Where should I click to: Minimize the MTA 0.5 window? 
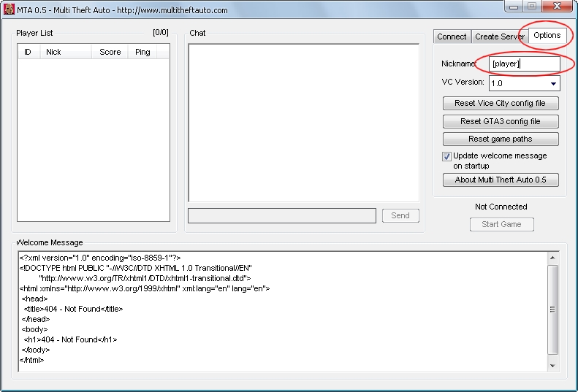point(514,7)
